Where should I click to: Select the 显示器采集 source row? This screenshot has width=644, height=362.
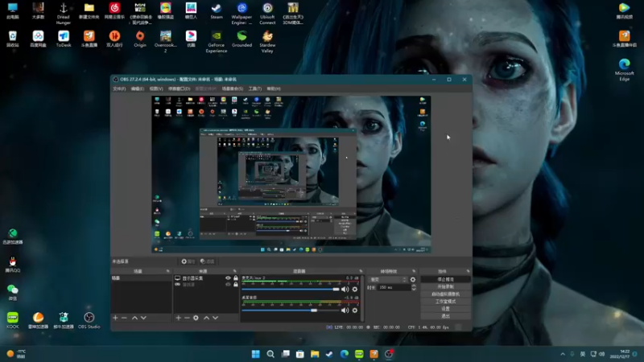coord(206,278)
